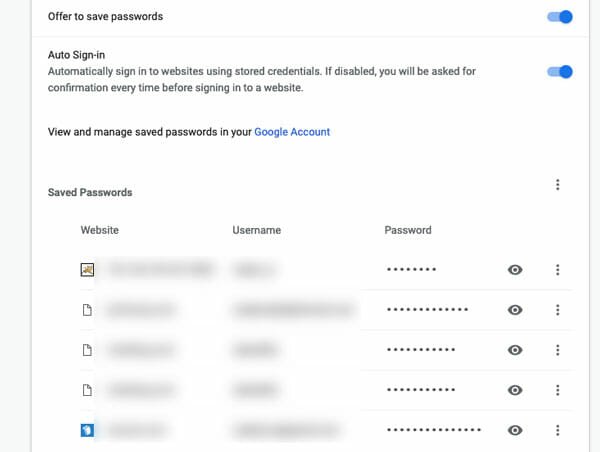Click the second row's page icon

(x=87, y=310)
